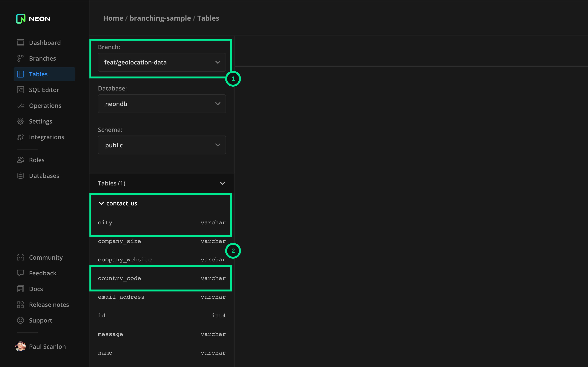The height and width of the screenshot is (367, 588).
Task: Collapse the contact_us table columns
Action: tap(101, 203)
